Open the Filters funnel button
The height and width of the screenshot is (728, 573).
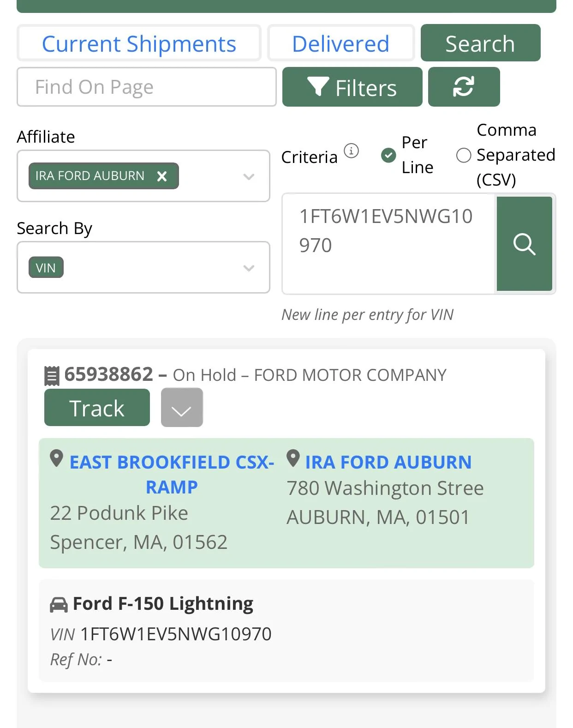352,87
